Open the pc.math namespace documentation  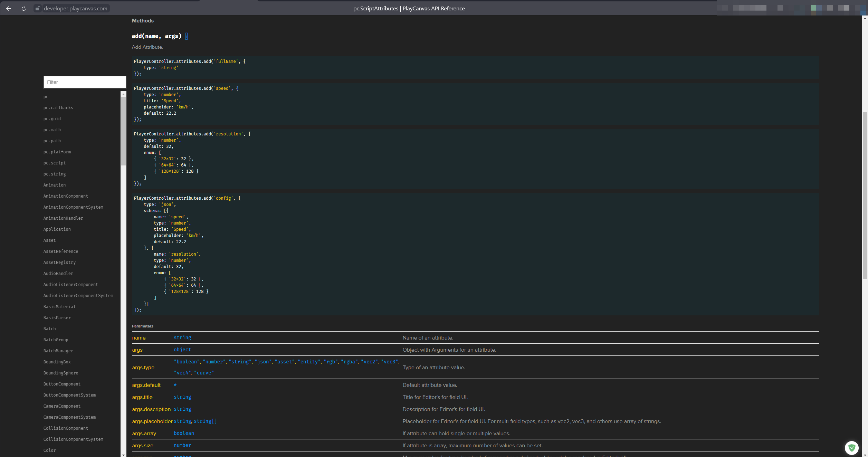click(x=52, y=130)
